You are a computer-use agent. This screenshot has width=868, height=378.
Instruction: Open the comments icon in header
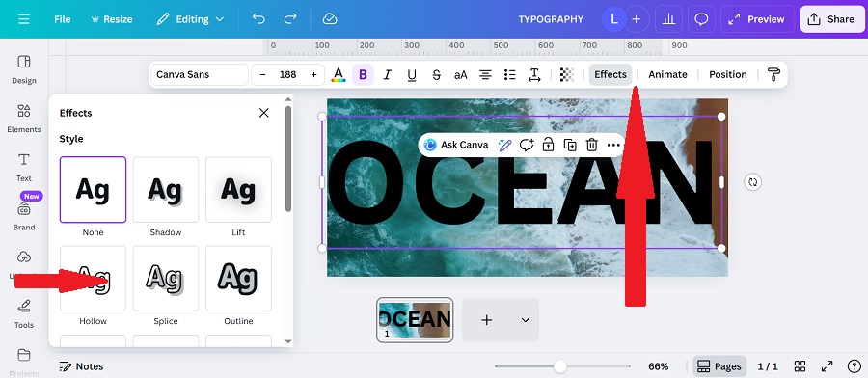[x=701, y=19]
